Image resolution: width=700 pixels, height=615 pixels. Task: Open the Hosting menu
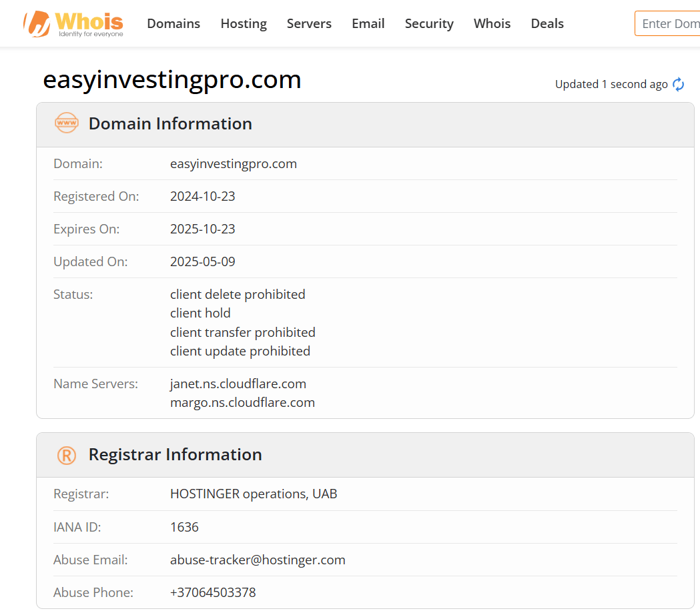pos(244,23)
